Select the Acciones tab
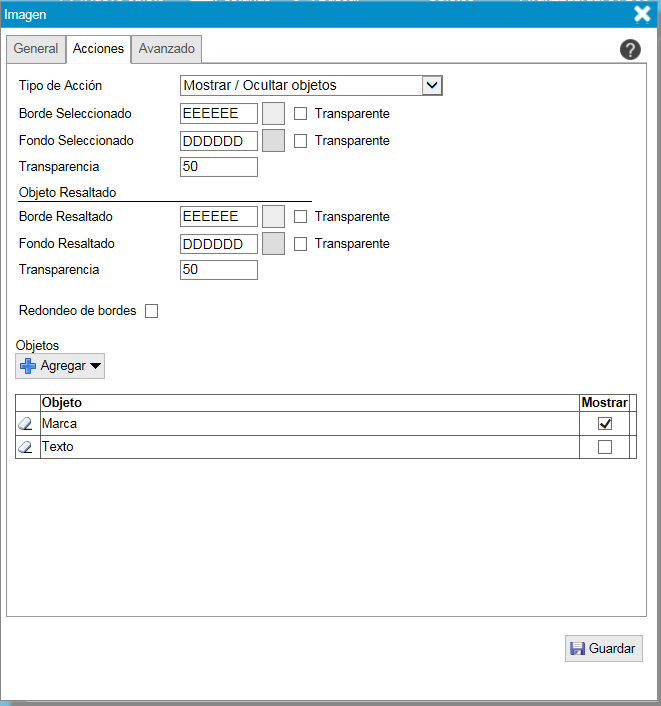This screenshot has width=661, height=706. click(x=98, y=49)
